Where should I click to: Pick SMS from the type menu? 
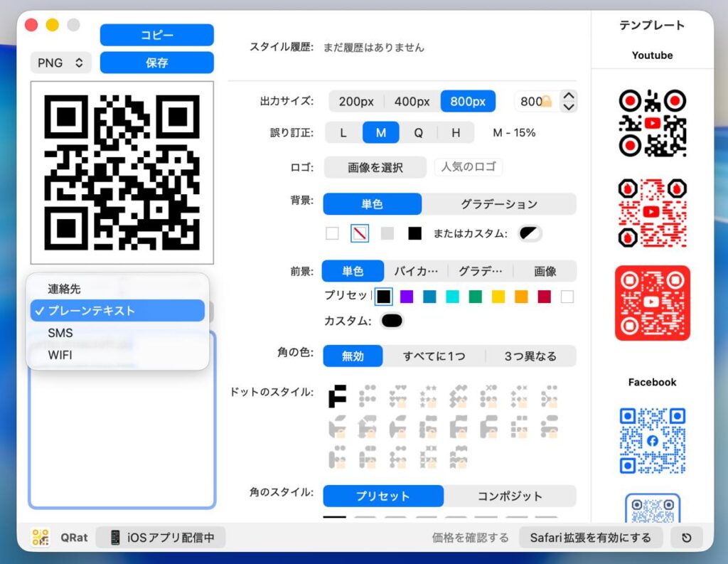coord(60,333)
